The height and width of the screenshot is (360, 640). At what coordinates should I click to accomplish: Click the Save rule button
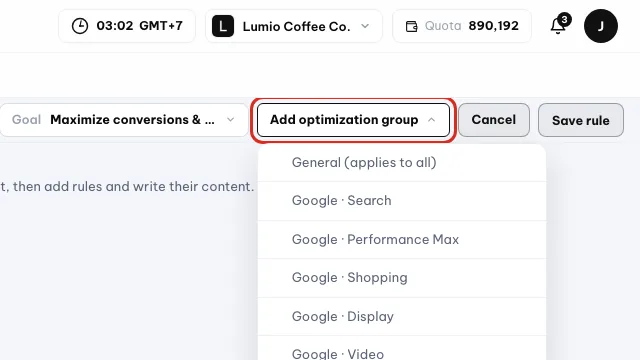[x=581, y=120]
